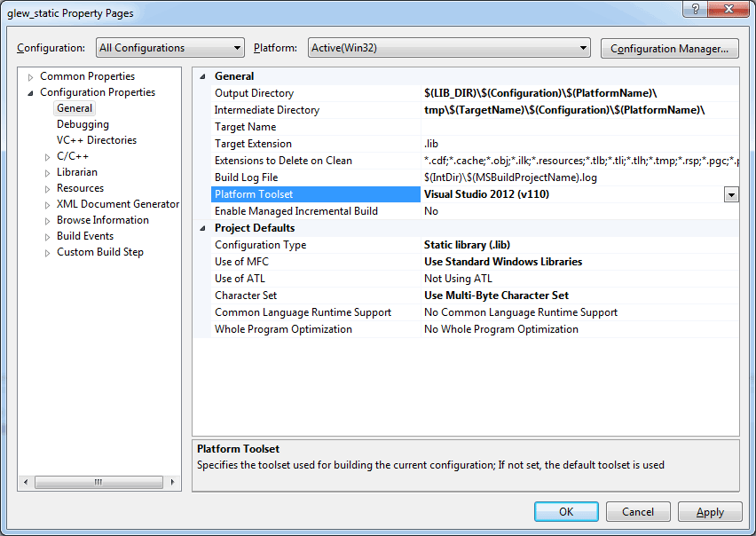Click the Use Multi-Byte Character Set value

(496, 296)
